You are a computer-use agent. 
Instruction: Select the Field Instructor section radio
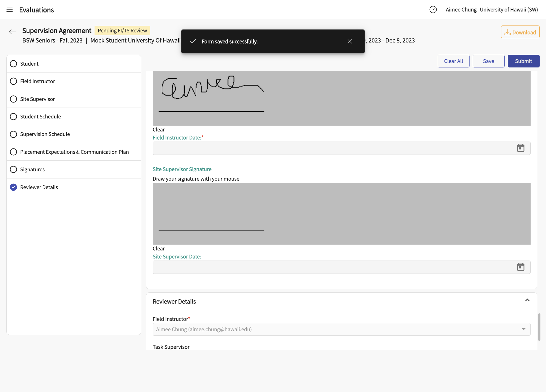[13, 81]
